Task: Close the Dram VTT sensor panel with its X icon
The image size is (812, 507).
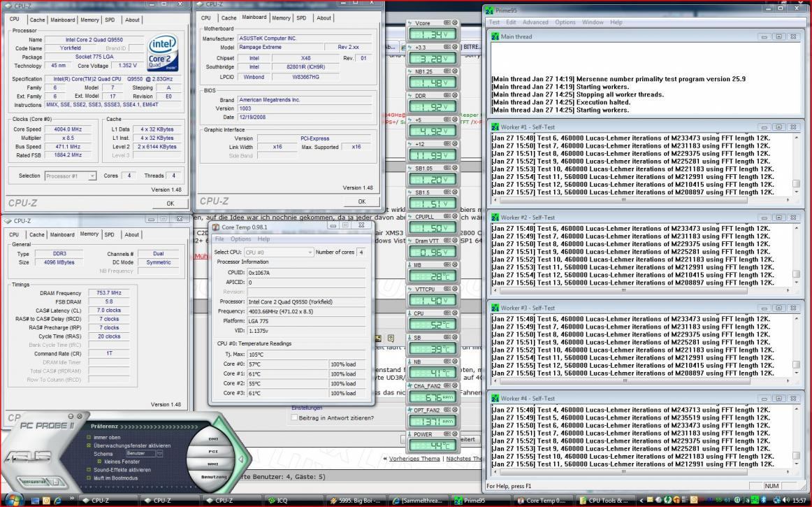Action: pos(455,241)
